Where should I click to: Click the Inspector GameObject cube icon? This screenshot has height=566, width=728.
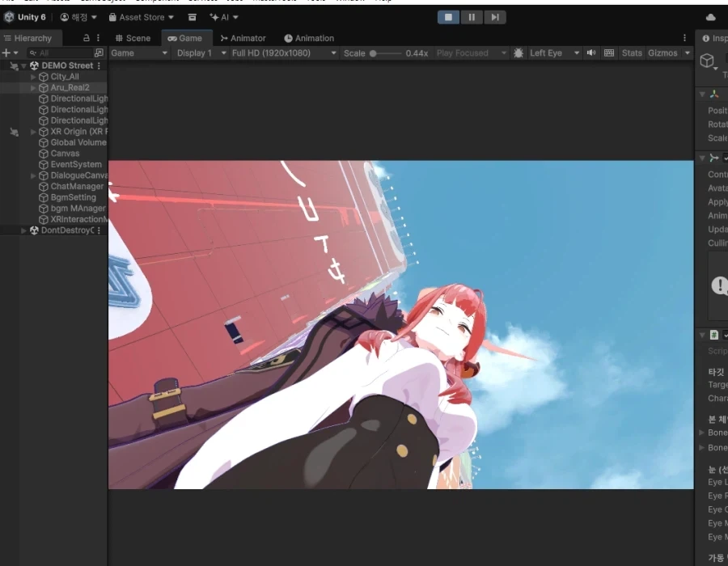707,61
